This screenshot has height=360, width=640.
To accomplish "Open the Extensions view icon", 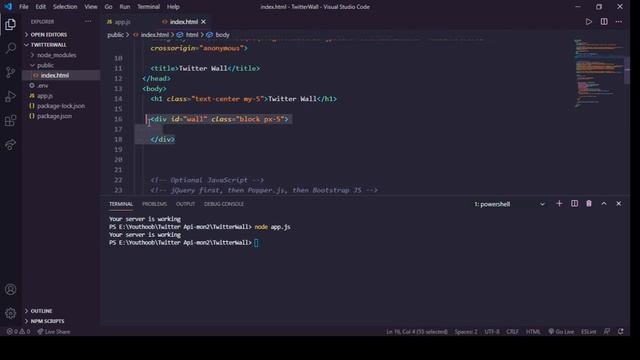I will click(11, 120).
